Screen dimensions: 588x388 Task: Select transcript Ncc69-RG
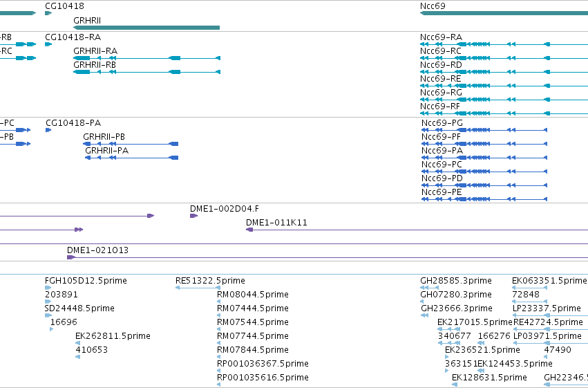pyautogui.click(x=441, y=93)
